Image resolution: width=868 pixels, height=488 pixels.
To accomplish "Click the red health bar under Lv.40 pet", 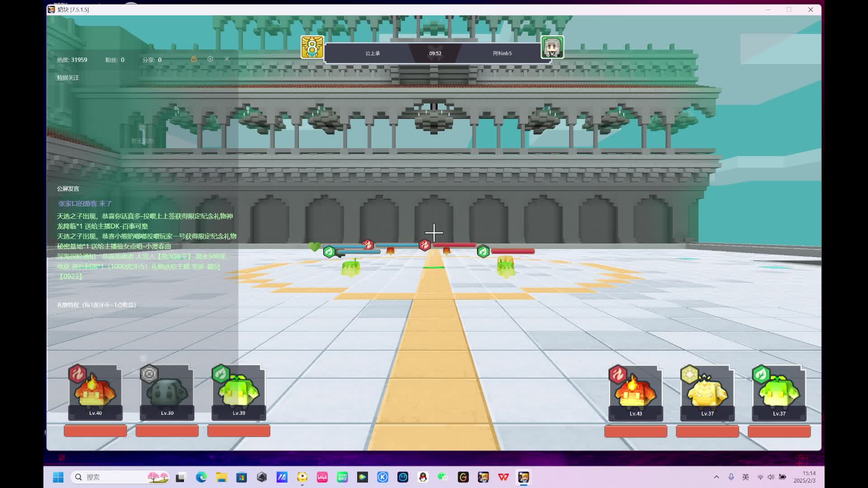I will (x=95, y=431).
